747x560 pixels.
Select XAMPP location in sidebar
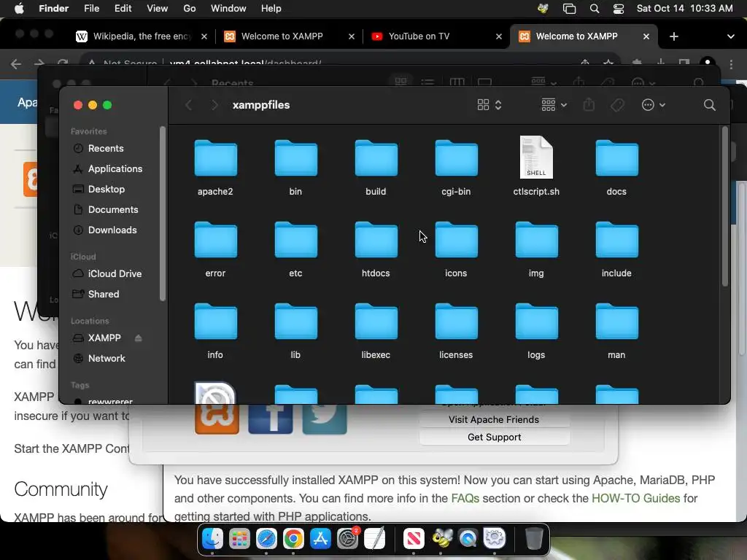pos(104,338)
